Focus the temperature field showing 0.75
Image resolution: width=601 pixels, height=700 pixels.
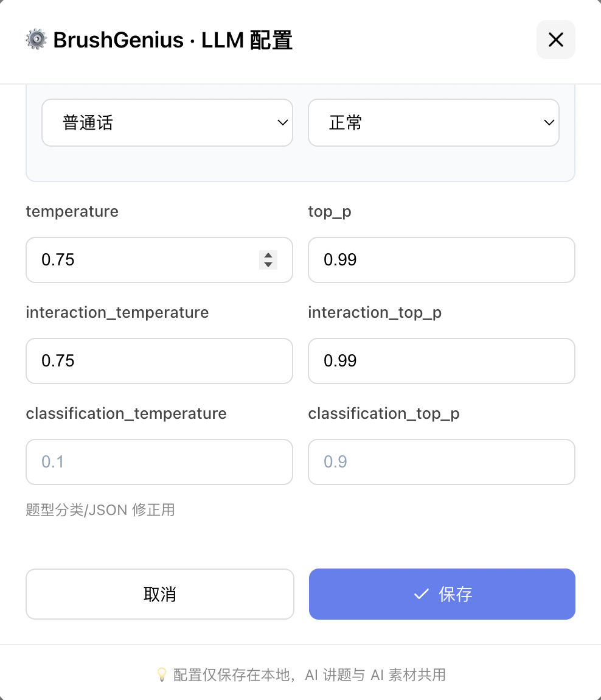pyautogui.click(x=140, y=260)
